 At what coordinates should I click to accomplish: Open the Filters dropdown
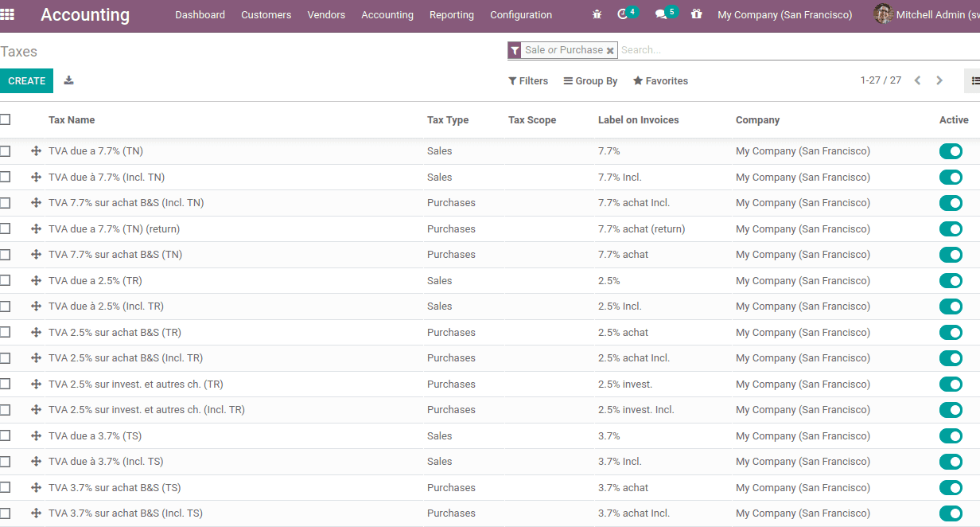[x=528, y=80]
